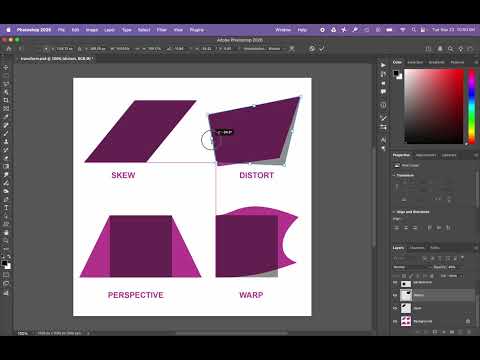Toggle lock position

pyautogui.click(x=418, y=276)
